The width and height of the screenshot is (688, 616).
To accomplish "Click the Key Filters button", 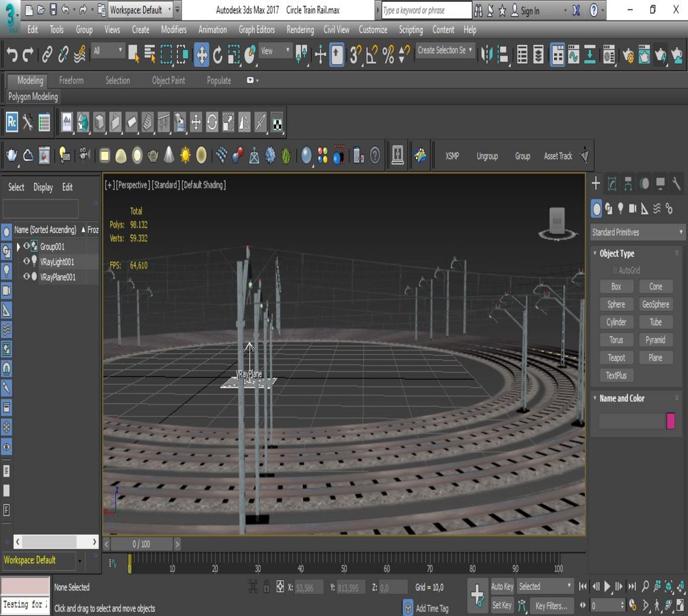I will (x=551, y=606).
